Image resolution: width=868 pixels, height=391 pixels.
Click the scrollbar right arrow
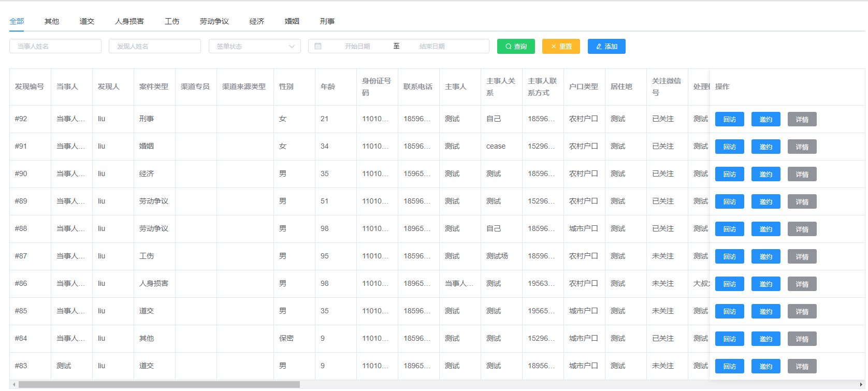click(x=861, y=384)
